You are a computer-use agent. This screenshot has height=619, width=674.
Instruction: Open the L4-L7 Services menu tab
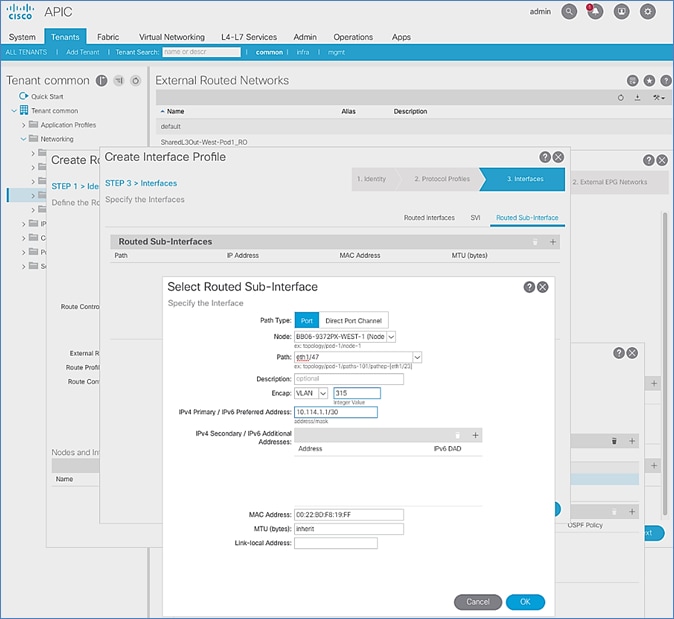[249, 37]
